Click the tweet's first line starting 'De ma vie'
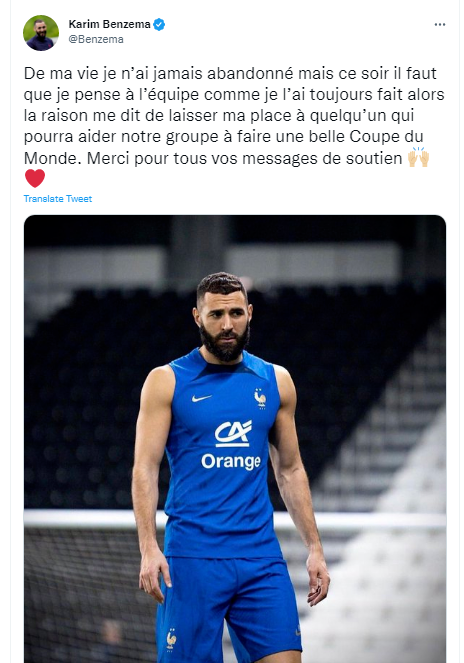 (x=230, y=74)
